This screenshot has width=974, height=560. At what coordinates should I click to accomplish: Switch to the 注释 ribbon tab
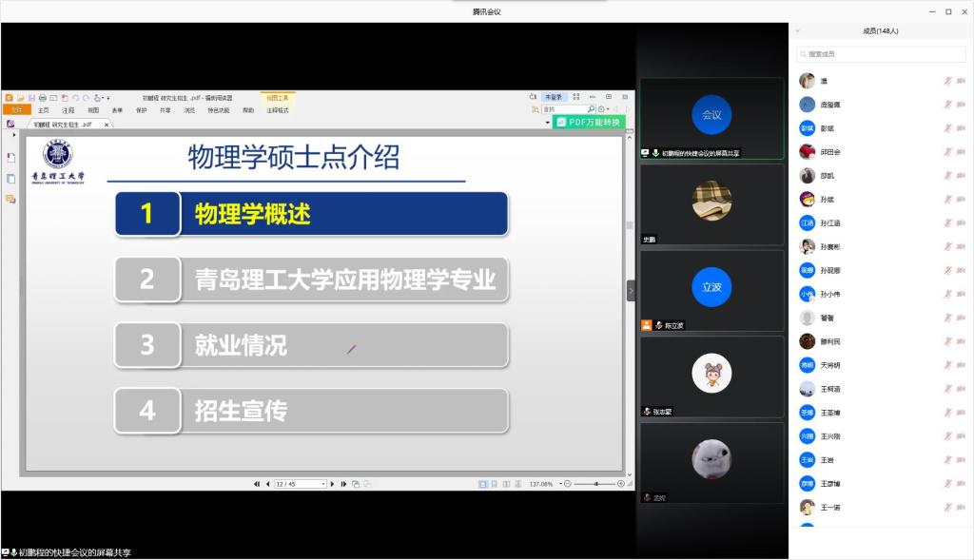68,110
